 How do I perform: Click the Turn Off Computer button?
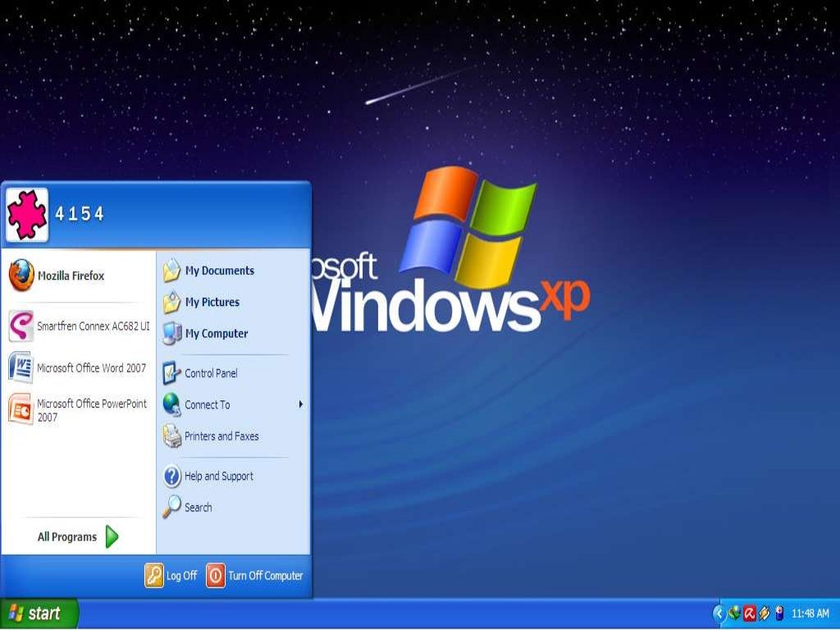click(255, 576)
